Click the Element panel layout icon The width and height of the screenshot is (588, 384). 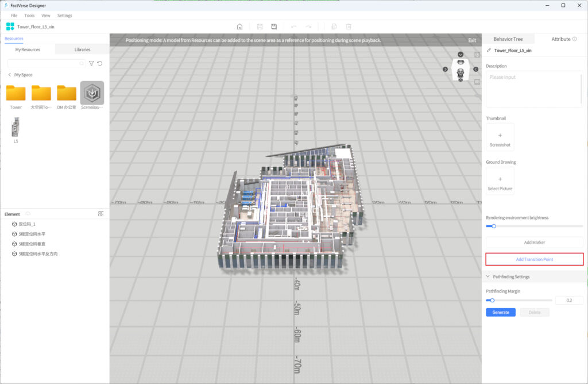coord(100,214)
